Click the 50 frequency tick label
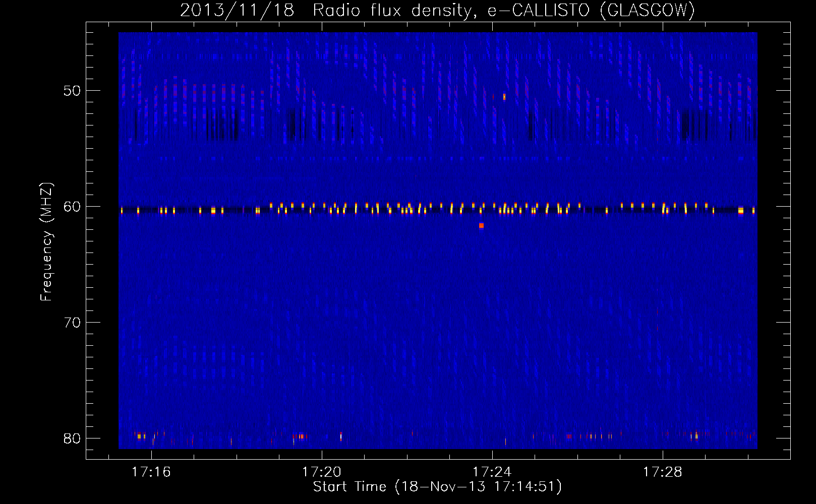Screen dimensions: 816x504 click(x=72, y=91)
